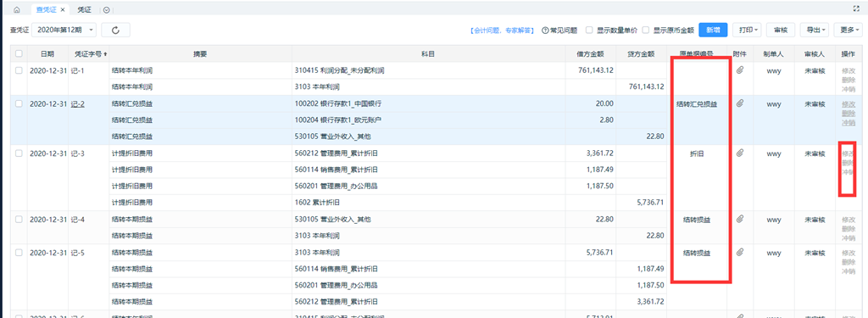This screenshot has width=868, height=318.
Task: Open attachment paperclip for voucher 记-1
Action: (x=739, y=70)
